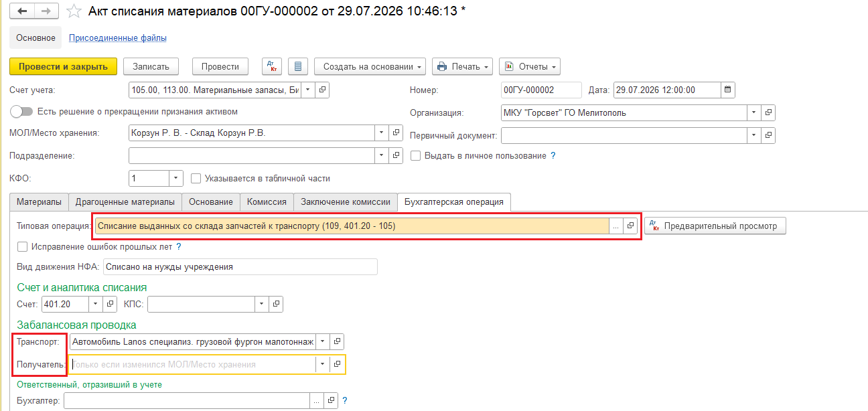Expand the КПС dropdown
This screenshot has height=411, width=868.
point(263,305)
